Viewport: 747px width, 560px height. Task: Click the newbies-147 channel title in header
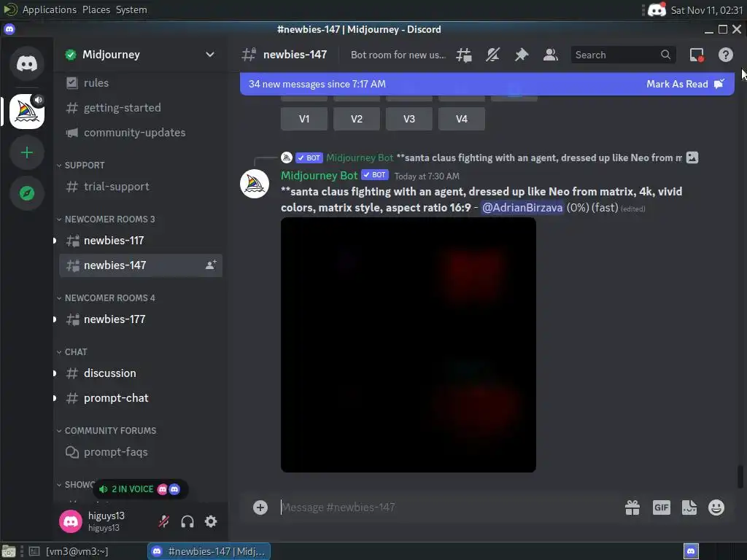295,55
